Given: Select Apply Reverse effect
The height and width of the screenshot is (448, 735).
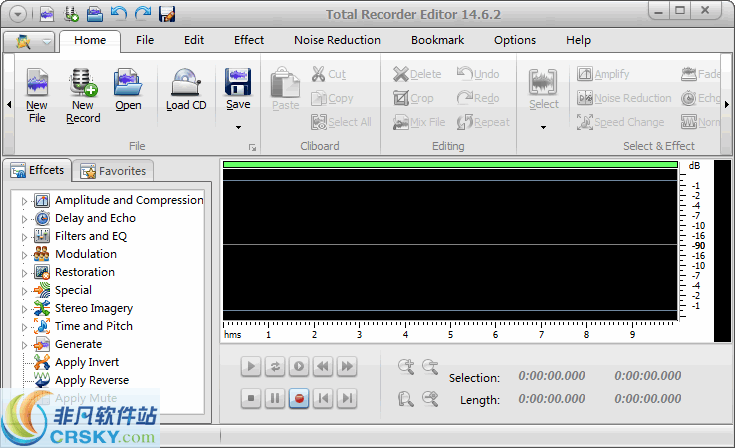Looking at the screenshot, I should coord(92,380).
